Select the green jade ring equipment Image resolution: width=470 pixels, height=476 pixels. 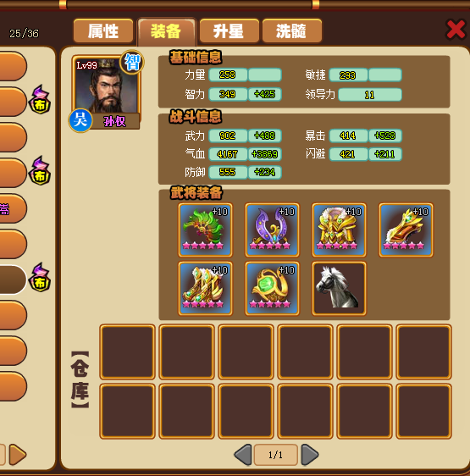(x=272, y=289)
